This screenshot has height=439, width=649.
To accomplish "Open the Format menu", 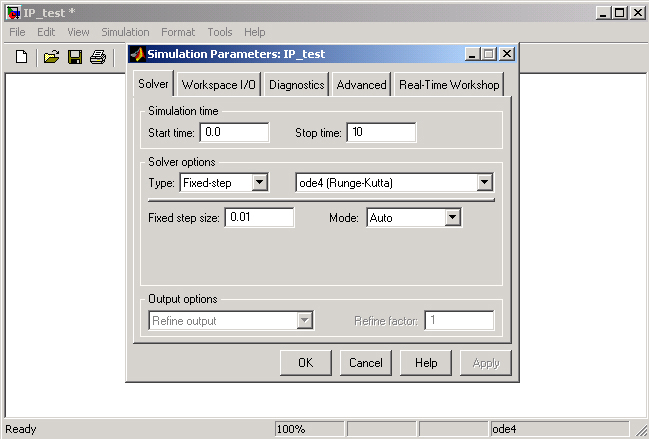I will (x=178, y=32).
